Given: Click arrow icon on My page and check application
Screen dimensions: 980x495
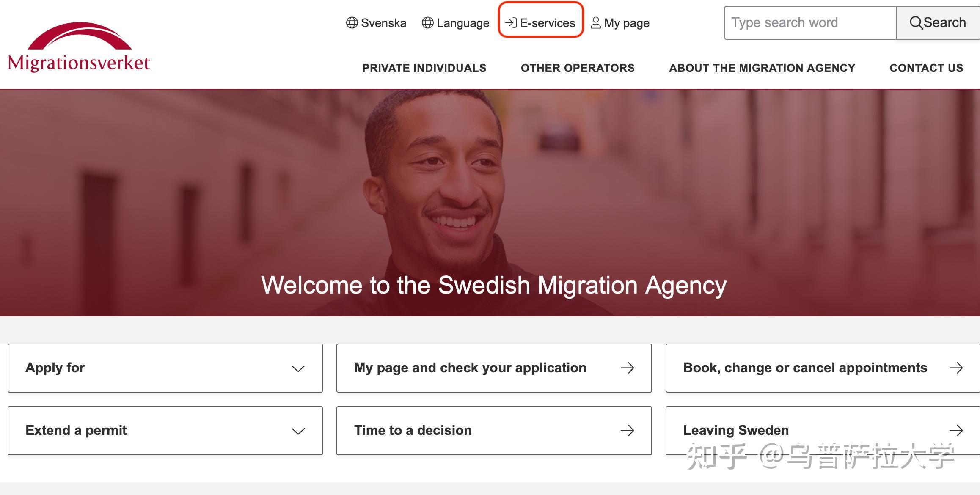Looking at the screenshot, I should [x=628, y=368].
